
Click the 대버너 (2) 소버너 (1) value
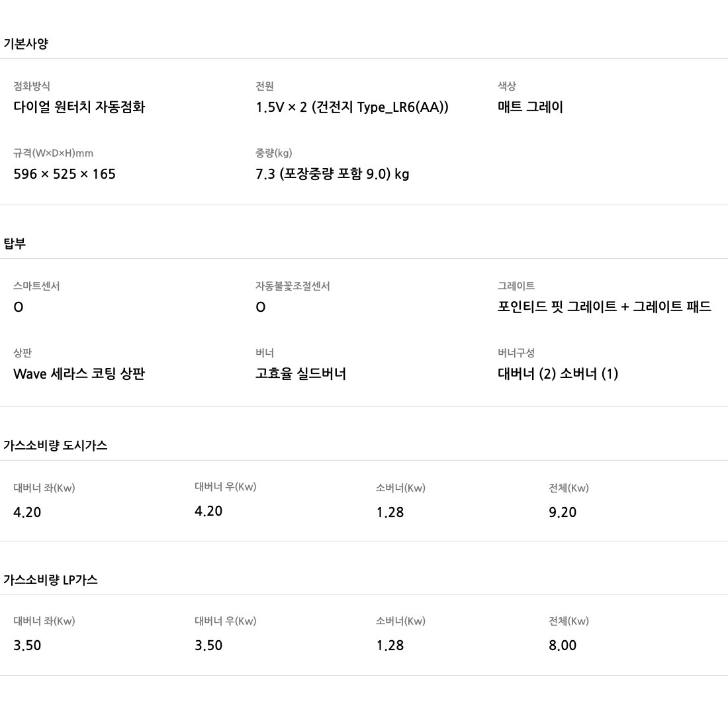click(x=558, y=374)
